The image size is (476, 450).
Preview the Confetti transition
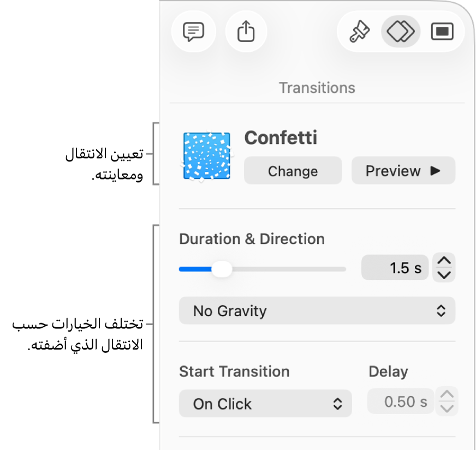coord(403,171)
